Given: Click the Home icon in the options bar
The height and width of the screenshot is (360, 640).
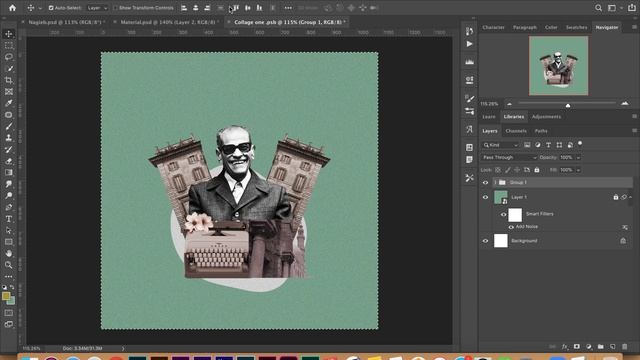Looking at the screenshot, I should (x=12, y=8).
